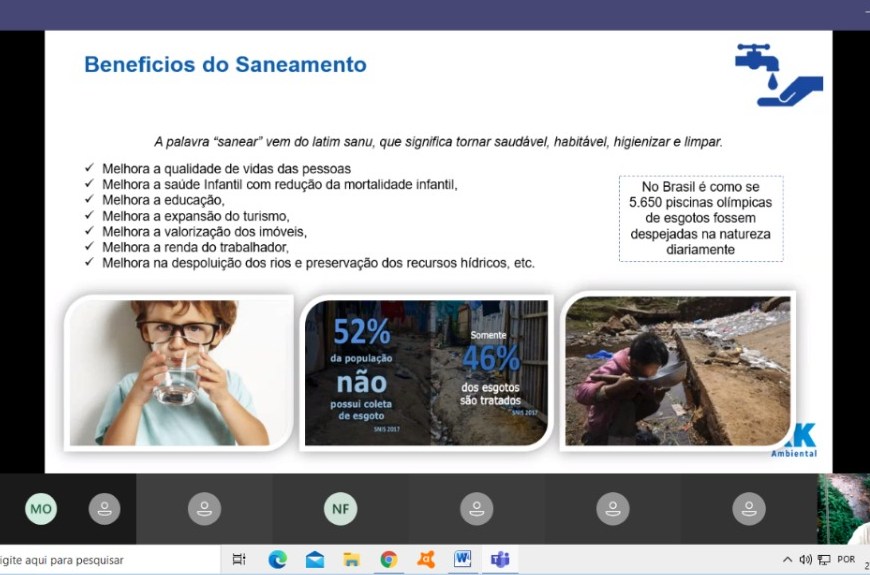Viewport: 870px width, 575px height.
Task: Click the 52% sewage statistics image
Action: pos(427,372)
